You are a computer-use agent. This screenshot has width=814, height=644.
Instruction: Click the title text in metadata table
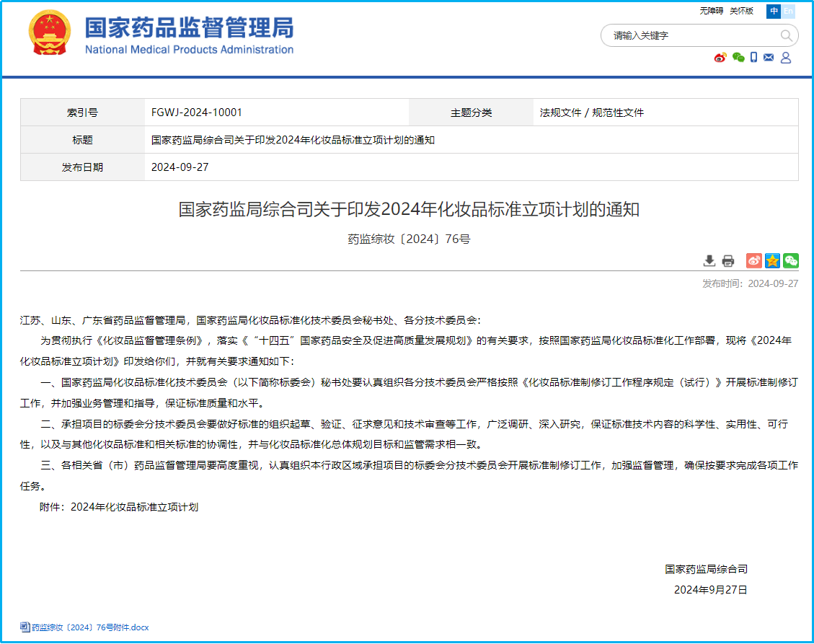point(293,140)
